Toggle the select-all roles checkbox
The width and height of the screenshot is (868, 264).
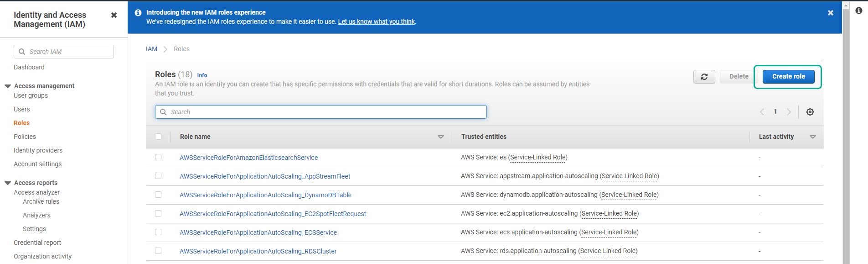pyautogui.click(x=158, y=137)
